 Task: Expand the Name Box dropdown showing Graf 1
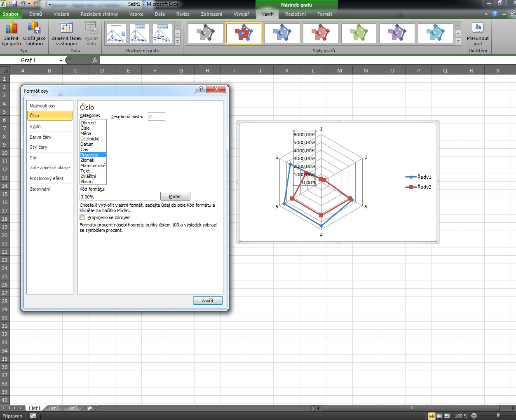click(x=61, y=61)
